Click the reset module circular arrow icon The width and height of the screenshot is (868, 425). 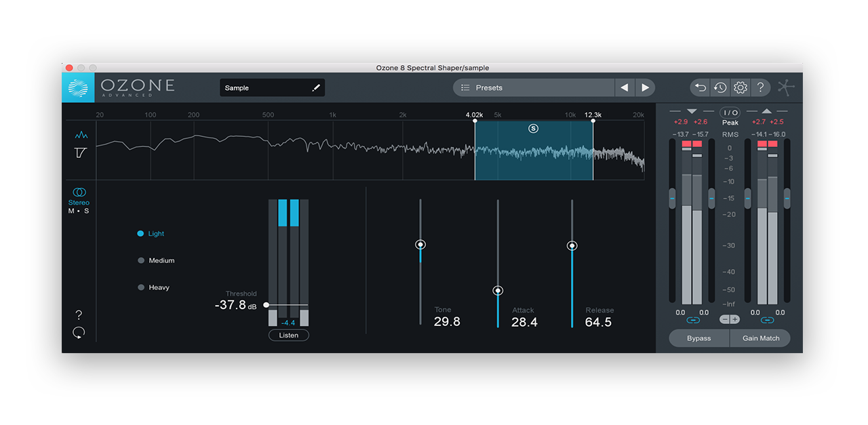point(79,332)
